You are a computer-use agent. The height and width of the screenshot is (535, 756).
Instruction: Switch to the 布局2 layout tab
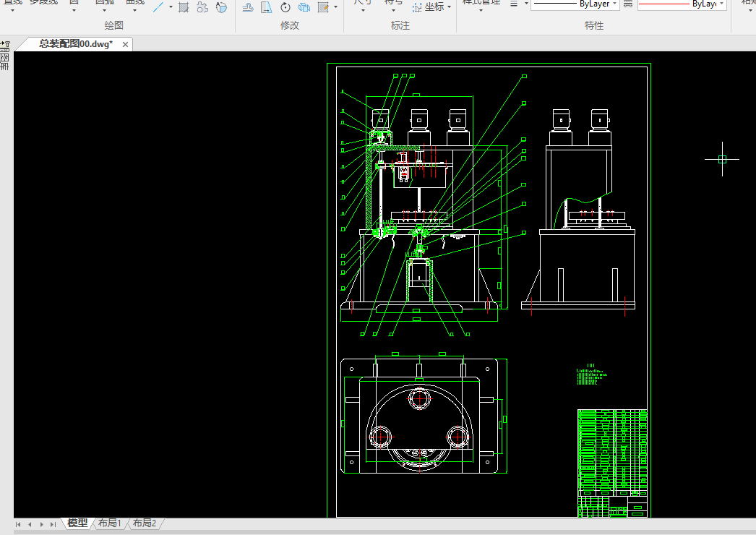point(144,523)
